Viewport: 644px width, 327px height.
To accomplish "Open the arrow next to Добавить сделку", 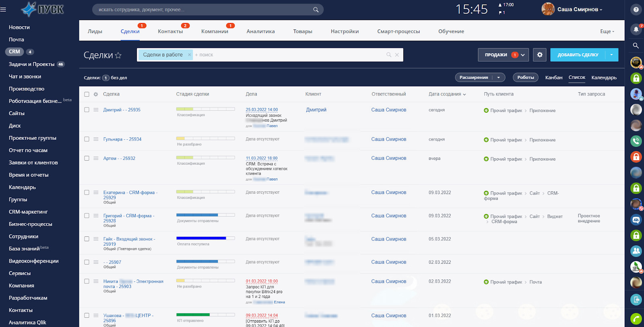I will pos(612,55).
